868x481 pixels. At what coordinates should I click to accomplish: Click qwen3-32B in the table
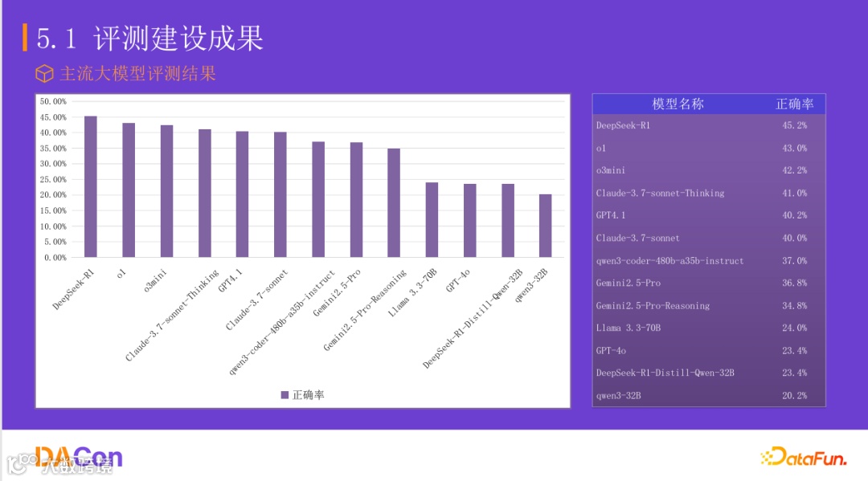[x=618, y=396]
